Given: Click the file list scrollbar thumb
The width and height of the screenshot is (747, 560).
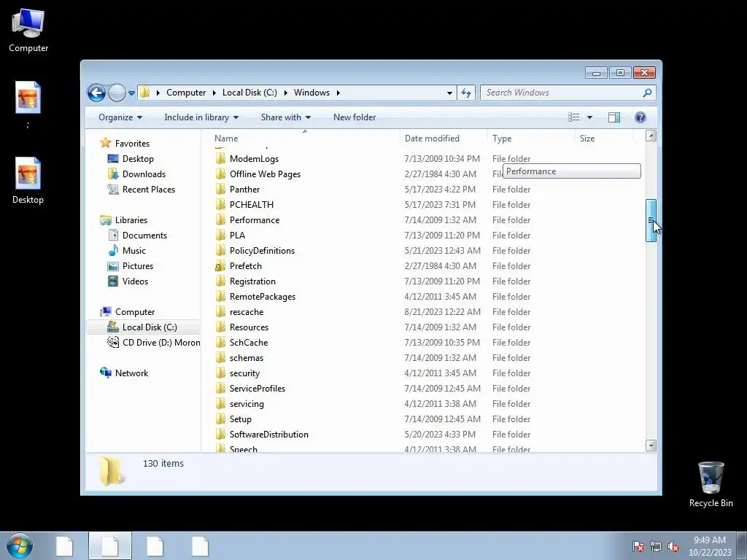Looking at the screenshot, I should (x=651, y=220).
